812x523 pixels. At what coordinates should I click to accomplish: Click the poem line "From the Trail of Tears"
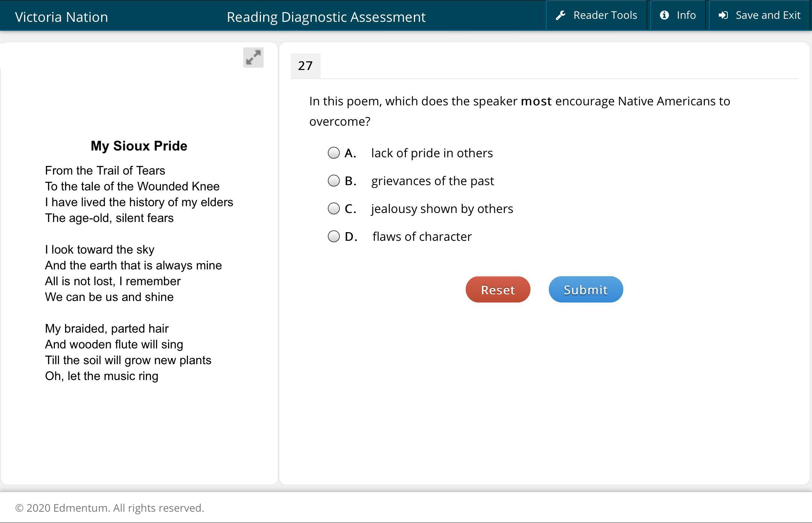(105, 170)
